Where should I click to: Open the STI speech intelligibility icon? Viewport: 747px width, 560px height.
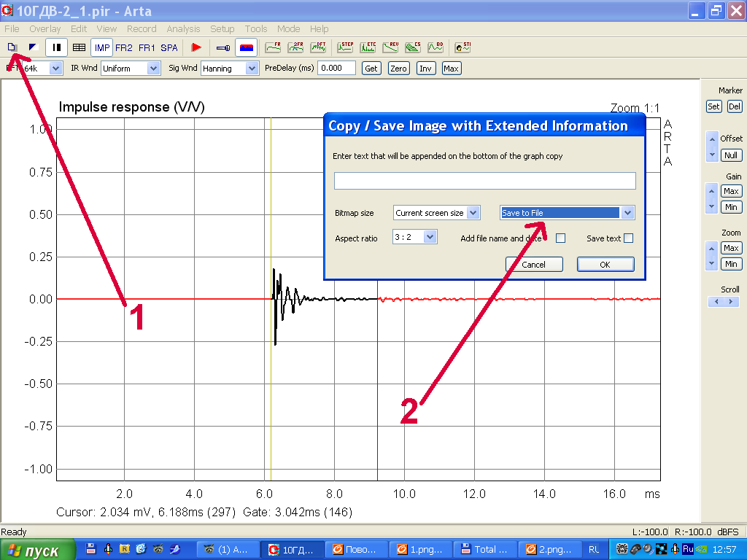pos(462,47)
